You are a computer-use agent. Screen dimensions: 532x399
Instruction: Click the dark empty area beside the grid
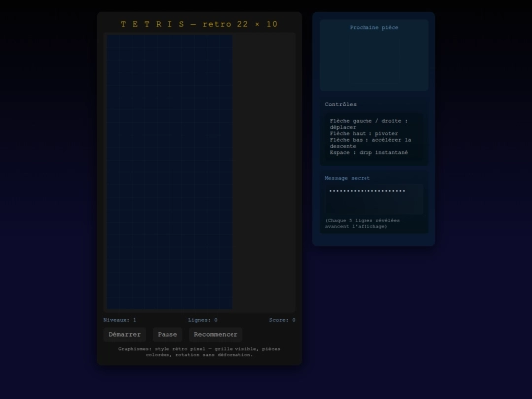(263, 172)
